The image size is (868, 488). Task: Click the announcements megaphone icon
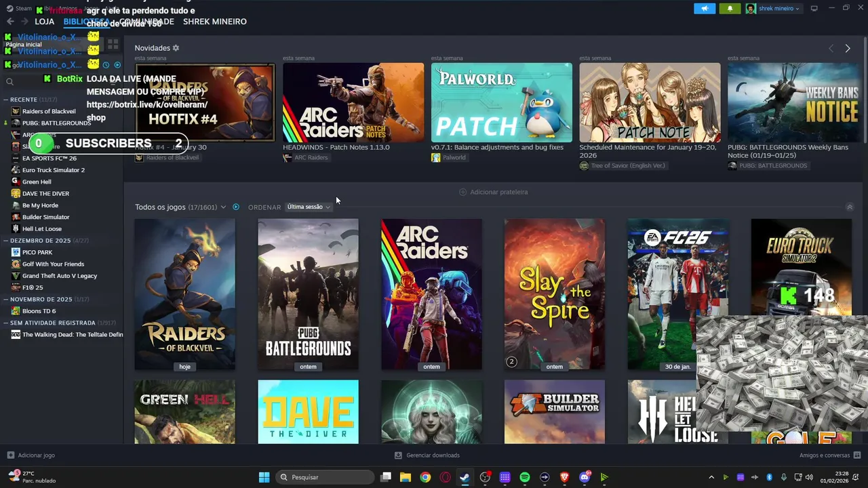click(705, 8)
